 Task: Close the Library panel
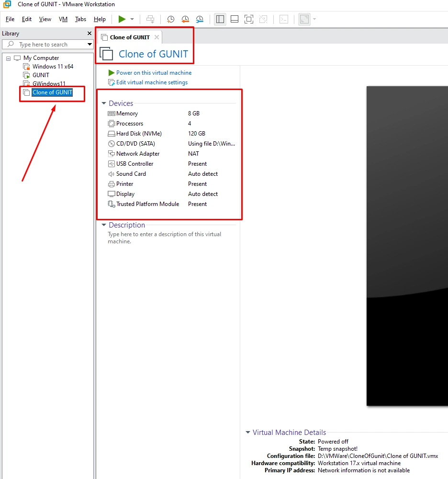point(90,34)
